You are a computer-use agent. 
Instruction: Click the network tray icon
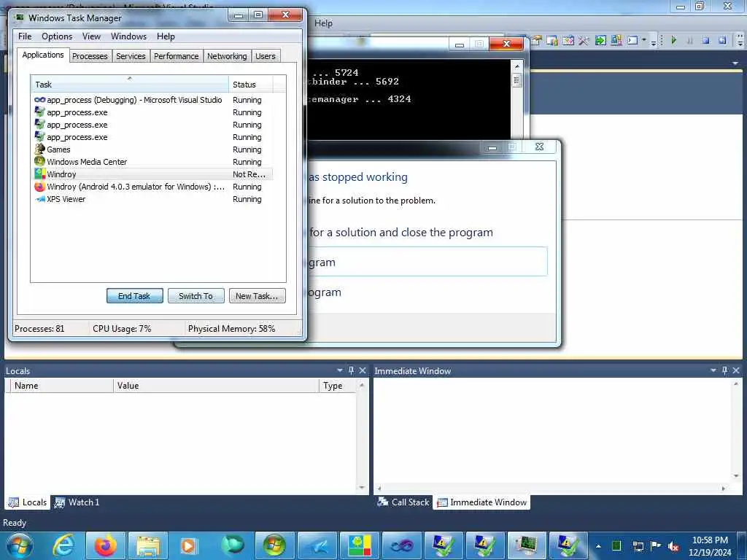coord(638,546)
